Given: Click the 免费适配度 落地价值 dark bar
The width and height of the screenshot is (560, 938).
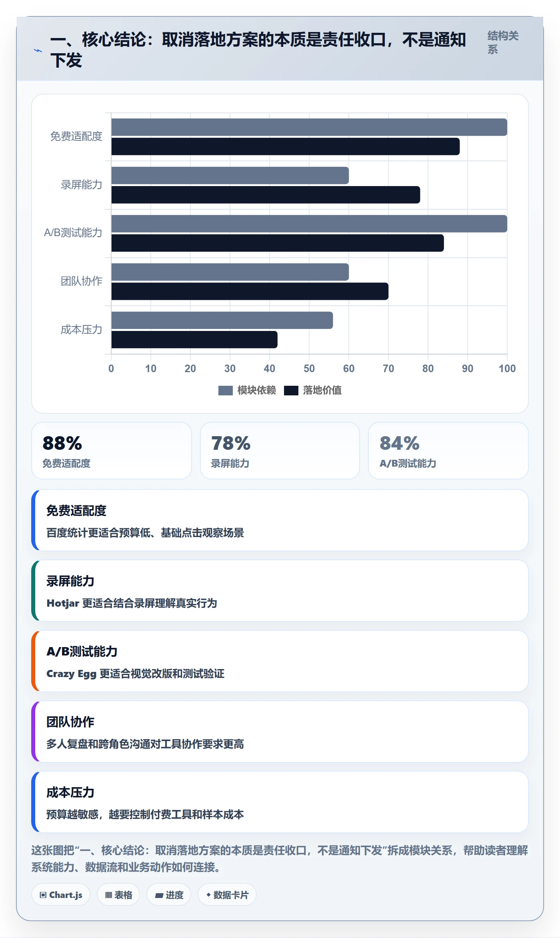Looking at the screenshot, I should click(x=286, y=146).
